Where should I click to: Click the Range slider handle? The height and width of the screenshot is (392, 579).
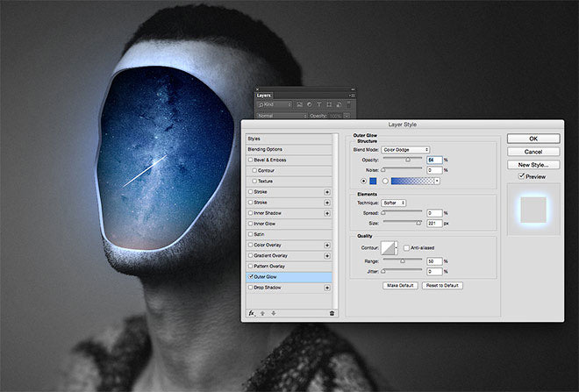point(403,261)
